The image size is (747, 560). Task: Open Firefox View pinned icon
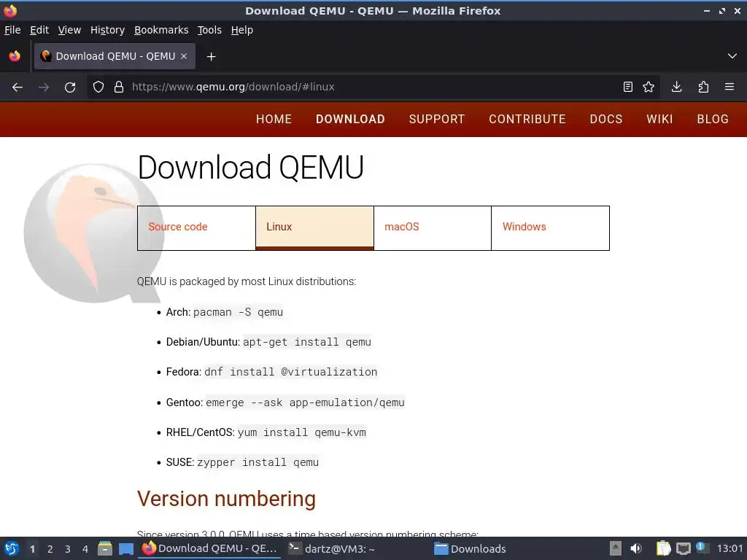[x=15, y=56]
